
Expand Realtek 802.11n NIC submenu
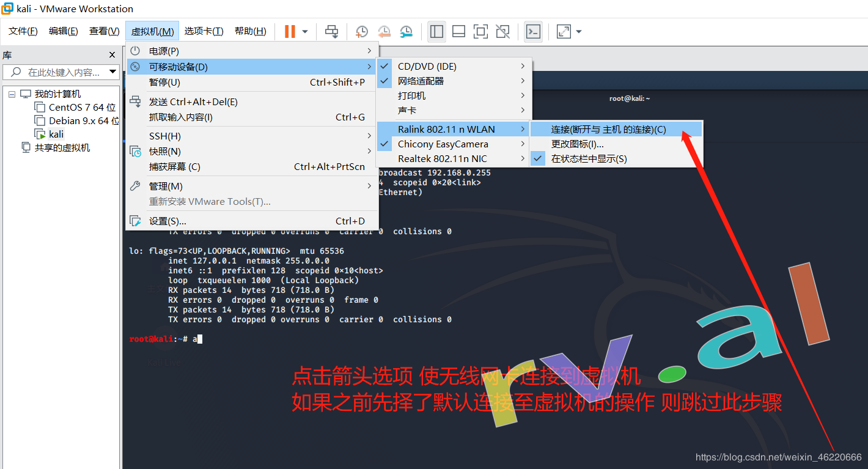coord(454,159)
